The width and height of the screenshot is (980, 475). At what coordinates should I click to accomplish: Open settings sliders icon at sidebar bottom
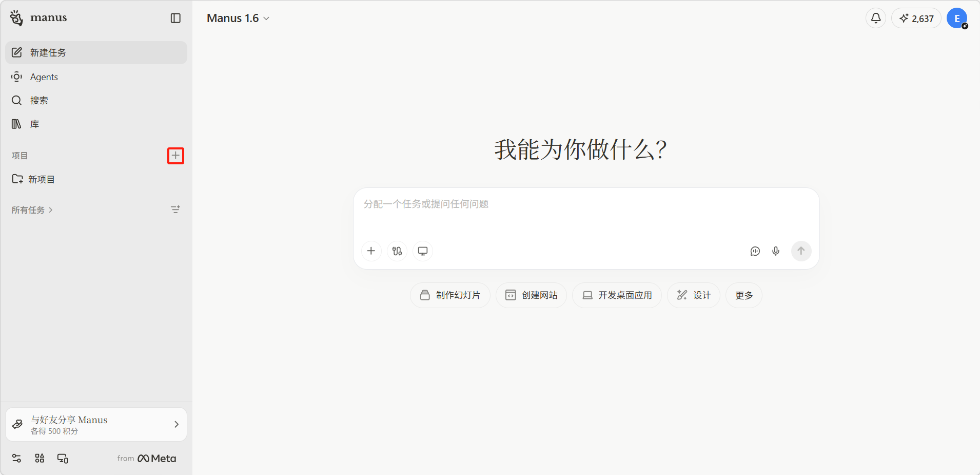16,459
